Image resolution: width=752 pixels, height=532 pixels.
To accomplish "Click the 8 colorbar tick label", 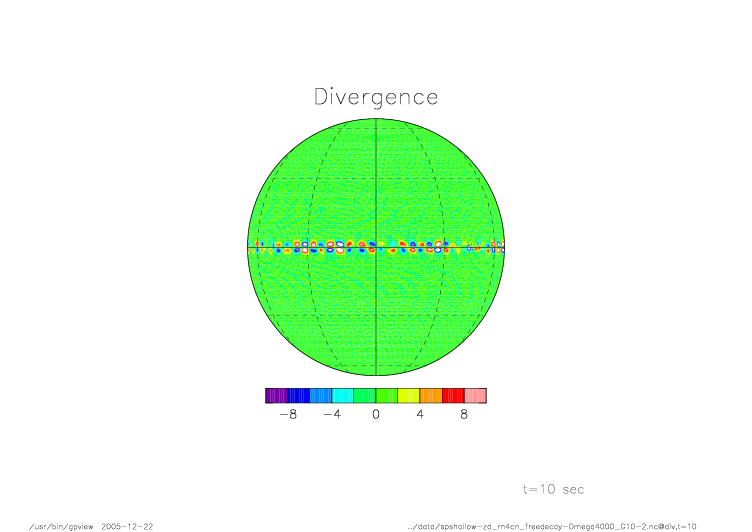I will click(464, 415).
